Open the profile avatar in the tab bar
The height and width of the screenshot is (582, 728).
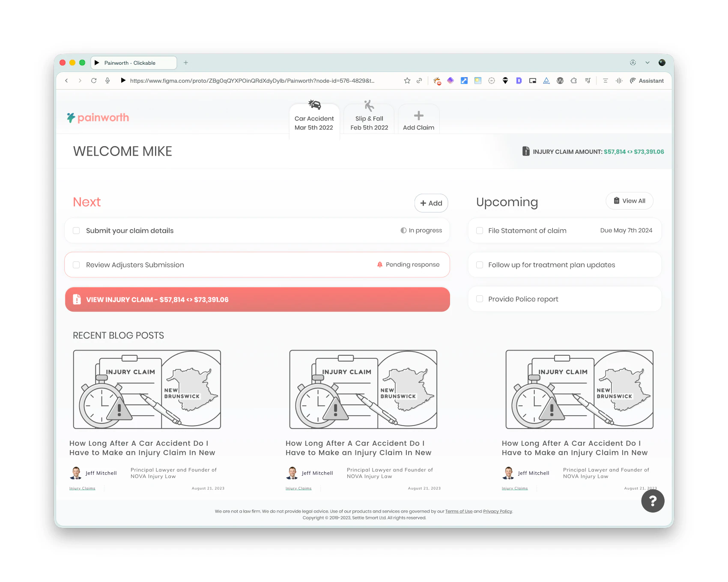(x=662, y=63)
